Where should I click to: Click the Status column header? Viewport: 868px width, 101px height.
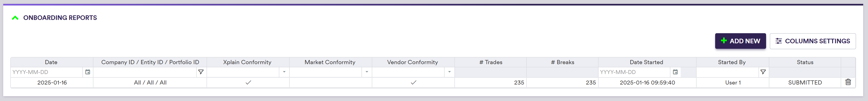pyautogui.click(x=805, y=62)
